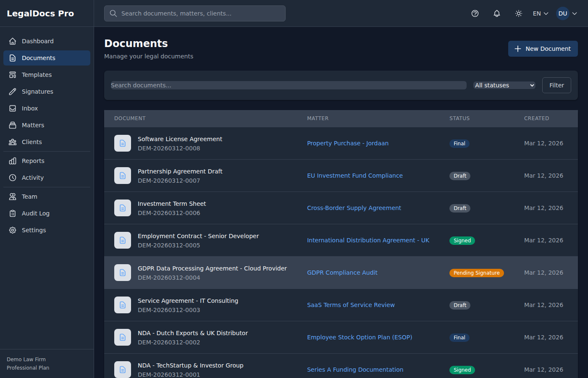The image size is (588, 378).
Task: Expand the EN language selector
Action: 541,13
